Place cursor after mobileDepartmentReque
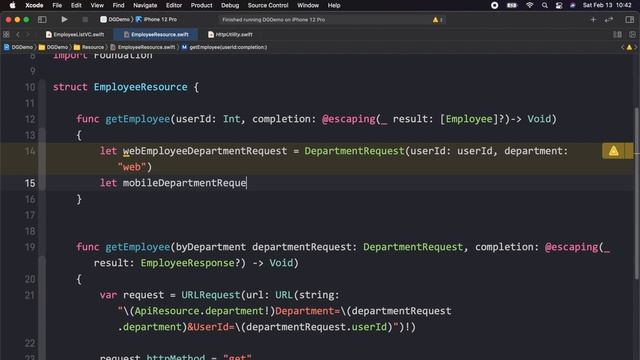The height and width of the screenshot is (360, 640). [x=247, y=183]
